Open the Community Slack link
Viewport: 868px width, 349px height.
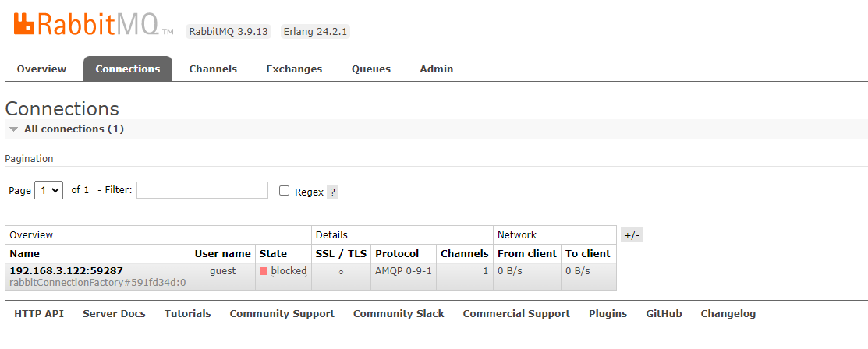pos(399,314)
